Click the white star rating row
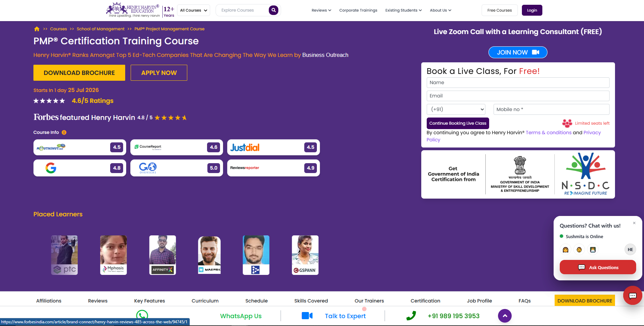Viewport: 644px width, 326px height. click(49, 101)
